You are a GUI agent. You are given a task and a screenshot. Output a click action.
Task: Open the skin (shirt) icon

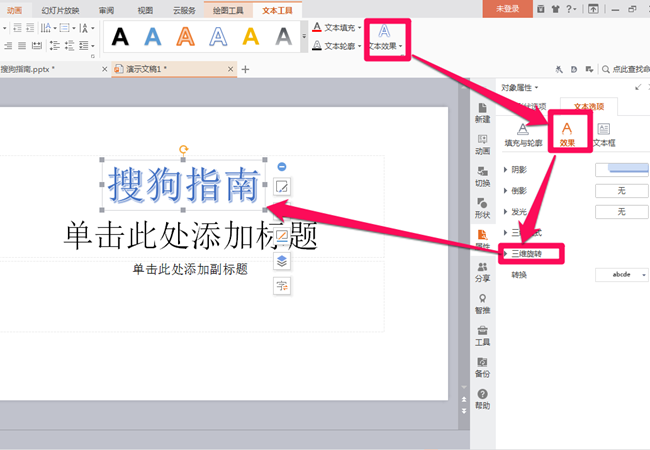click(555, 9)
